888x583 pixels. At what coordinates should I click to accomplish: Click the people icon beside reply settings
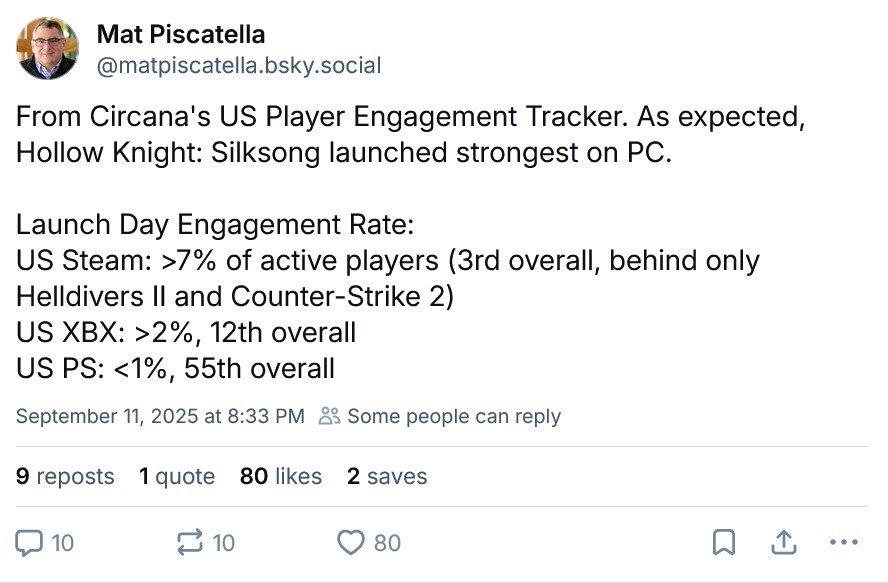pos(329,416)
